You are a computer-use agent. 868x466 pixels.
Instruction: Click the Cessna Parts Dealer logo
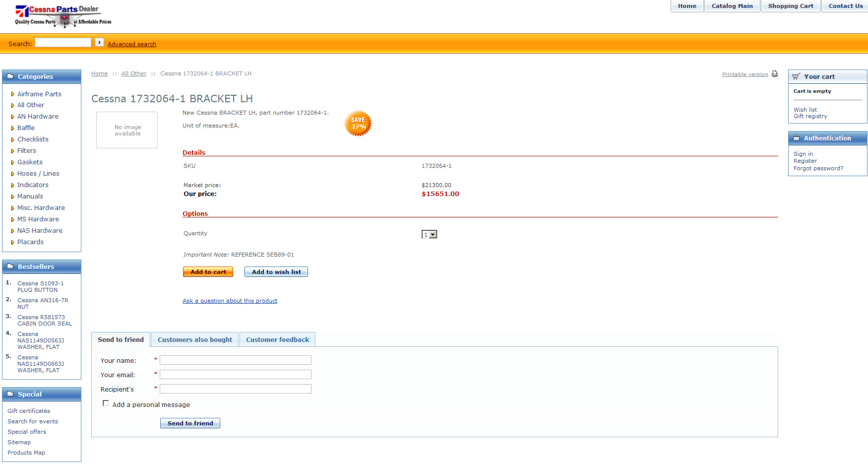point(63,15)
